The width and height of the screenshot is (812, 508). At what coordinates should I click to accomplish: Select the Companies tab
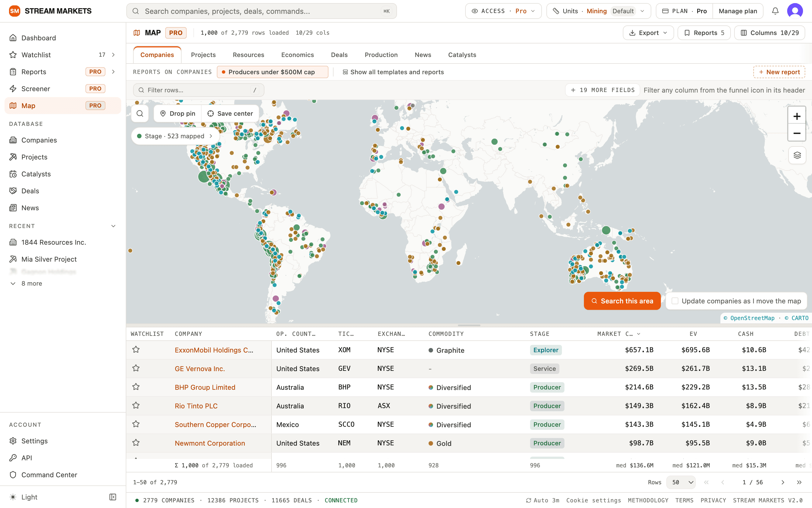[x=157, y=55]
